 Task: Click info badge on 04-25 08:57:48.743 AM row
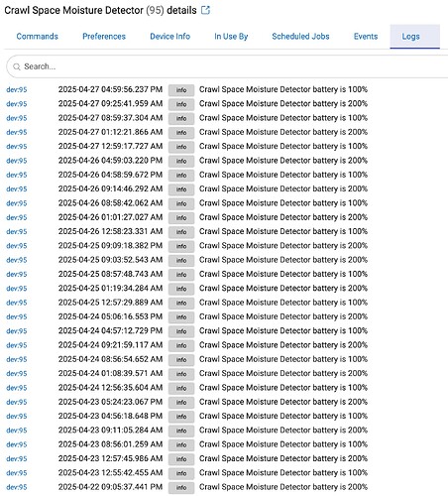(181, 275)
